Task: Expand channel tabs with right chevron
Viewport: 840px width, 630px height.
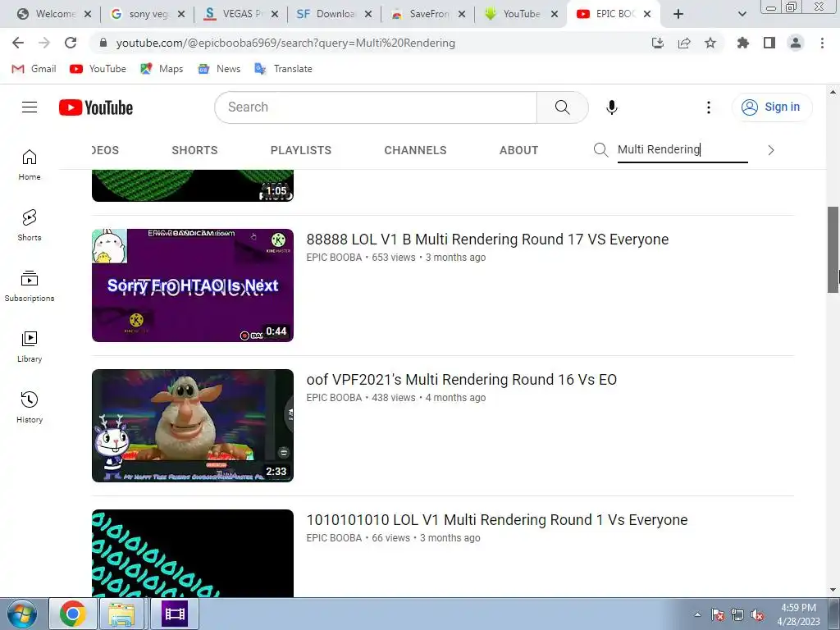Action: [x=771, y=150]
